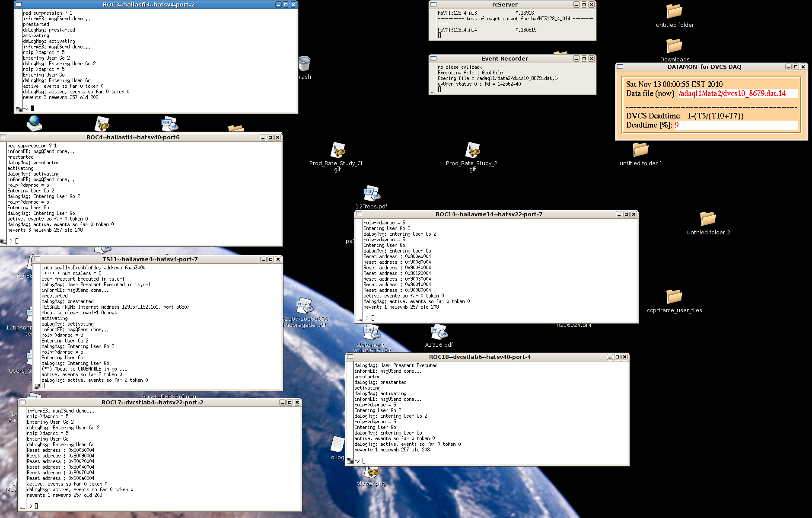Click the ROC17 terminal scrollbar
The width and height of the screenshot is (812, 518).
coord(22,458)
